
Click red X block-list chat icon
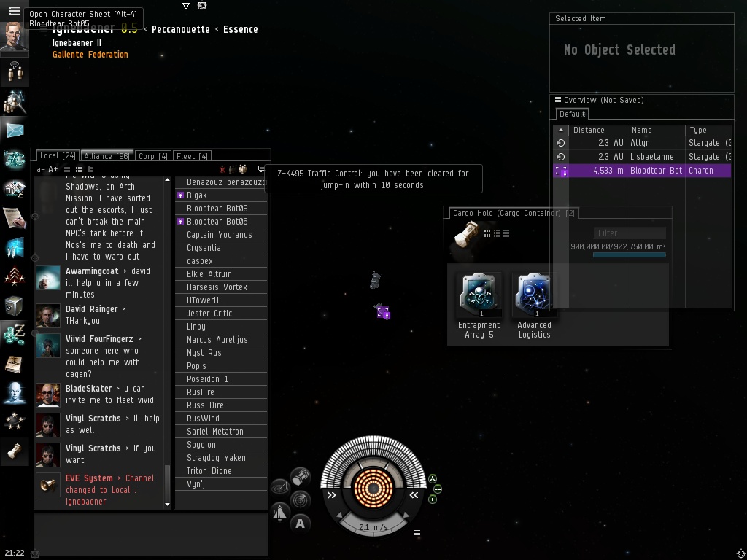(x=222, y=169)
